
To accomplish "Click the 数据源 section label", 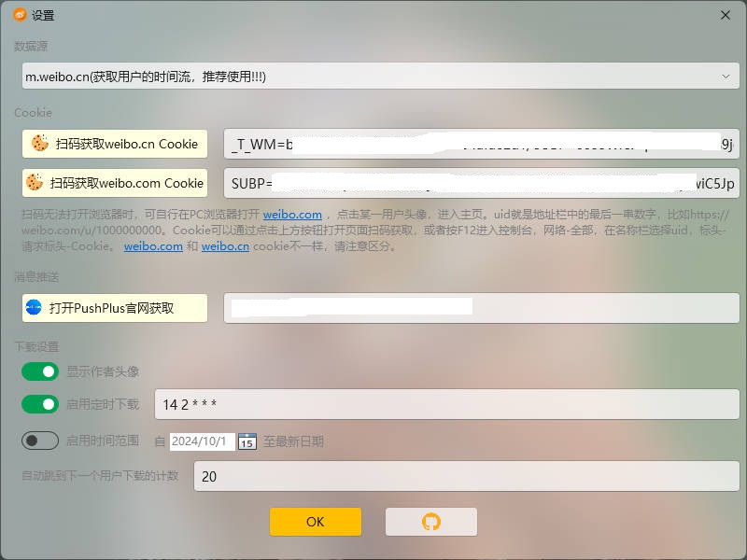I will point(31,46).
